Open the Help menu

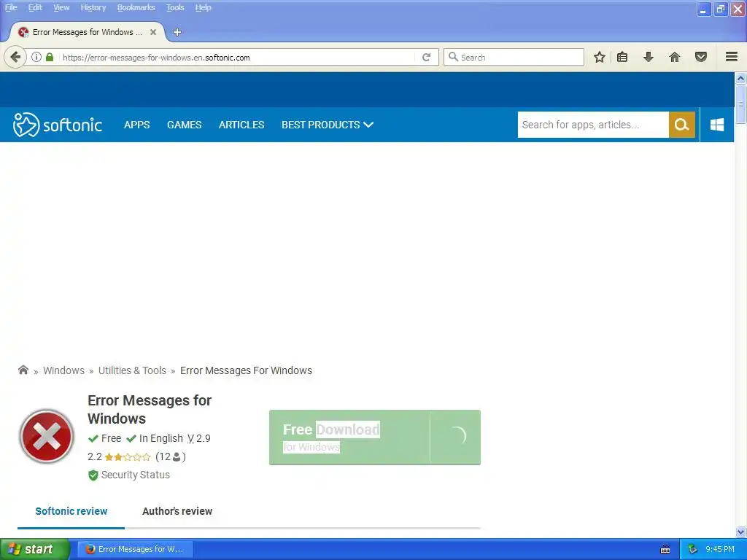[x=203, y=7]
